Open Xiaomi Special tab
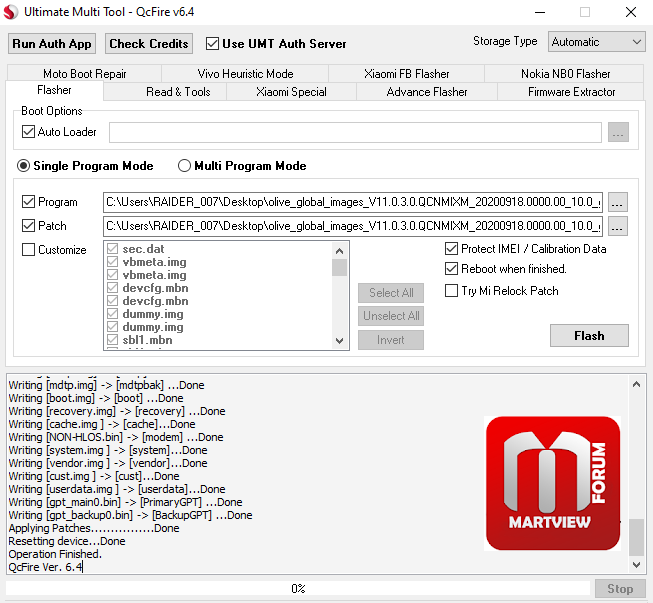This screenshot has height=603, width=653. click(x=291, y=92)
